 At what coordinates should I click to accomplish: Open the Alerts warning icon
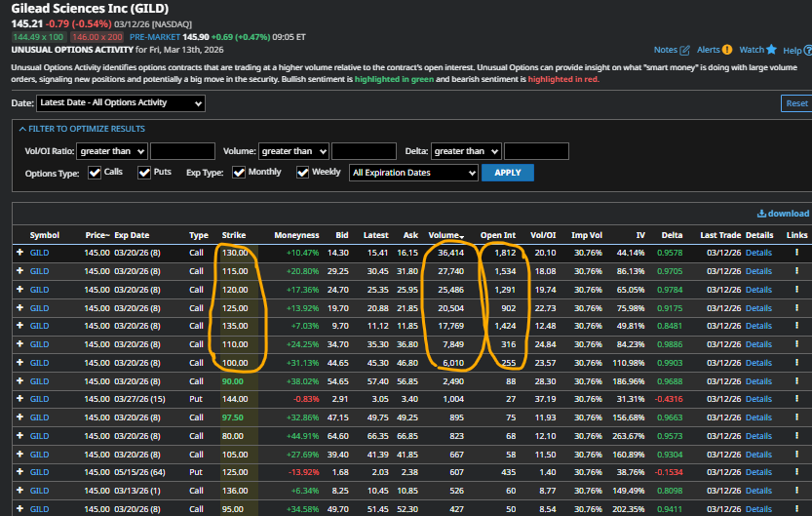(727, 50)
